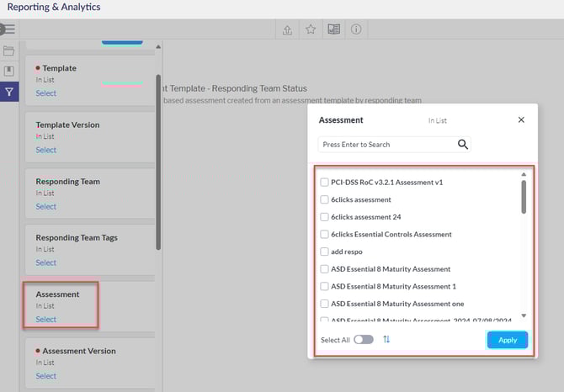The image size is (564, 392).
Task: Click the Press Enter to Search field
Action: pos(387,145)
